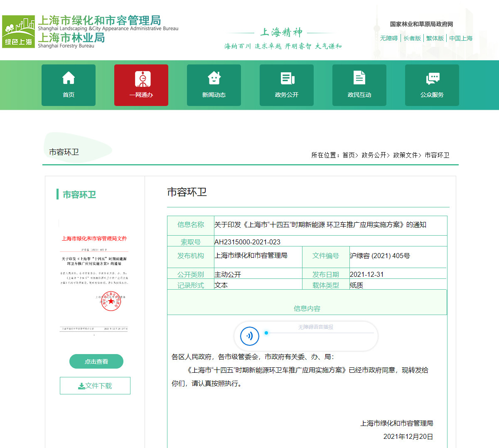Open the 政民互动 file icon
The image size is (499, 448).
pyautogui.click(x=359, y=78)
